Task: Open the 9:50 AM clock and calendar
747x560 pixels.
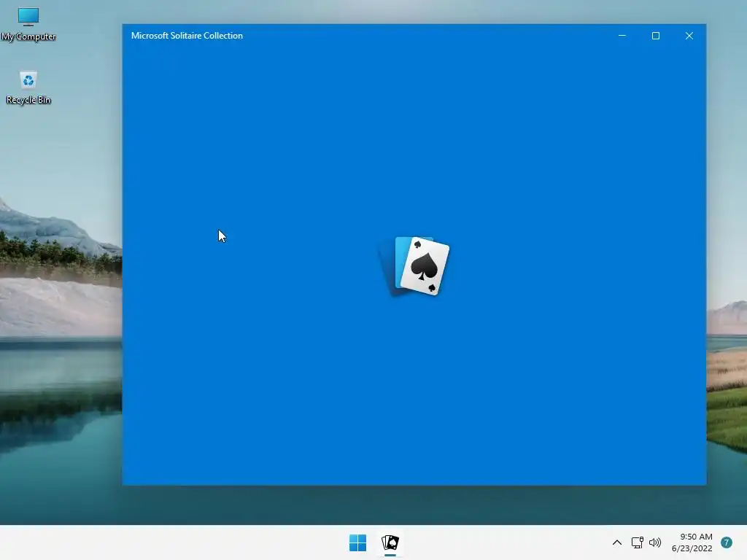Action: (x=692, y=542)
